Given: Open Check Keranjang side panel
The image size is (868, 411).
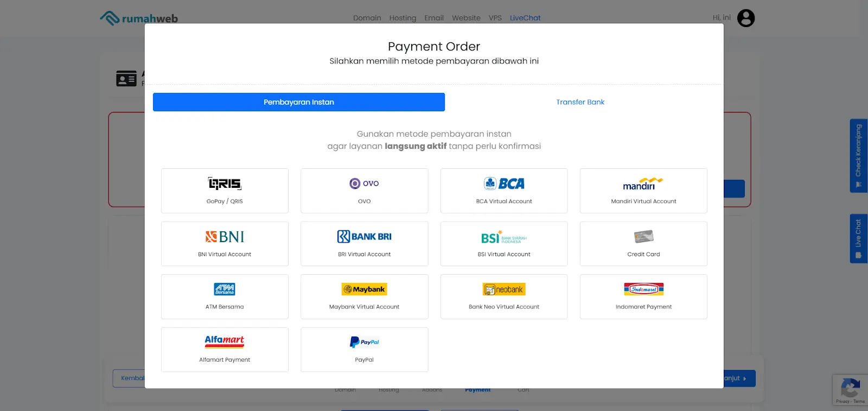Looking at the screenshot, I should pos(858,156).
